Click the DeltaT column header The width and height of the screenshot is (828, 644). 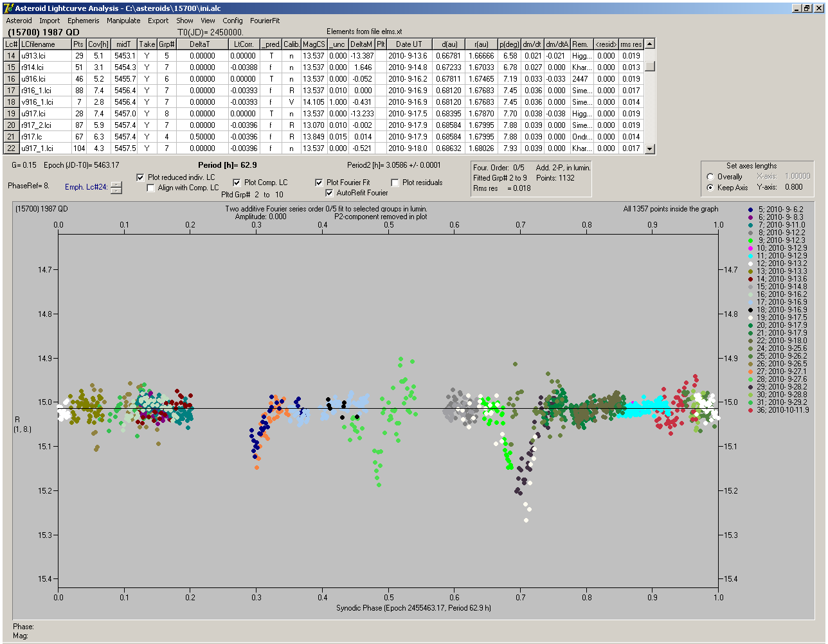(200, 44)
